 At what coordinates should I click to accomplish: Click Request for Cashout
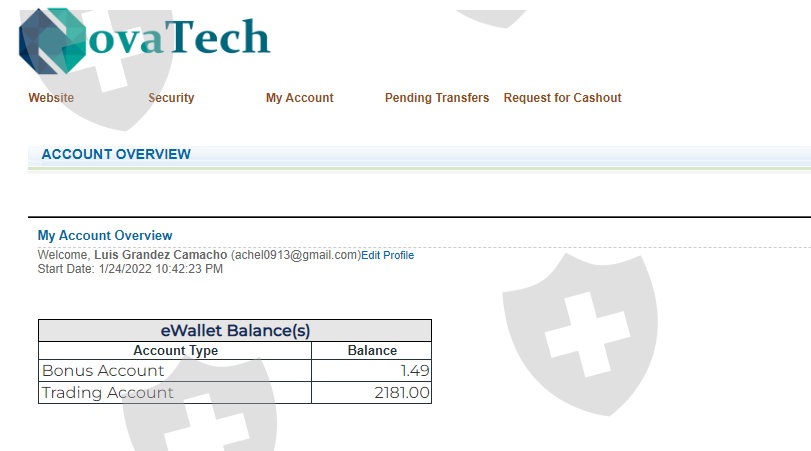(562, 98)
